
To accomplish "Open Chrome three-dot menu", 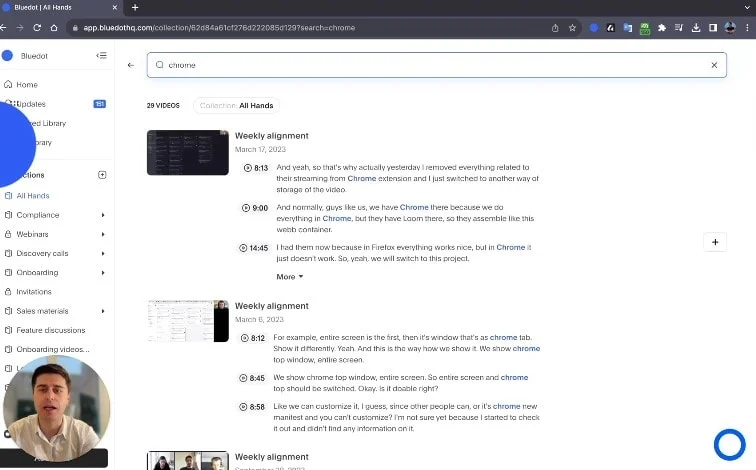I will [747, 28].
